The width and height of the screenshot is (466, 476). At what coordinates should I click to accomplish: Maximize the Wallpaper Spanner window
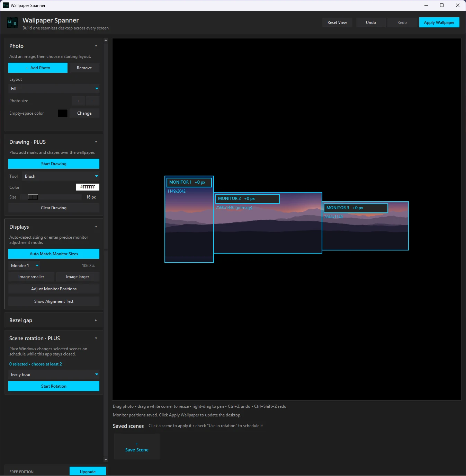442,5
